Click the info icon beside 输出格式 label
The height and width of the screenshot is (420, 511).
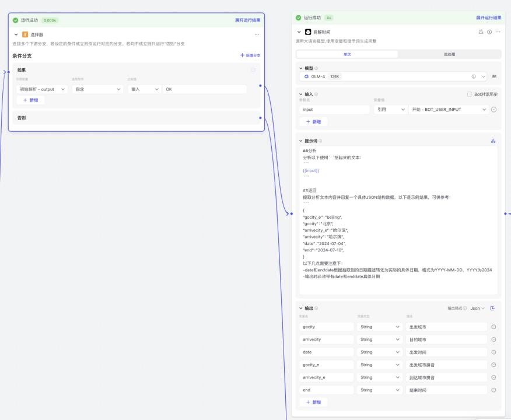(x=465, y=308)
